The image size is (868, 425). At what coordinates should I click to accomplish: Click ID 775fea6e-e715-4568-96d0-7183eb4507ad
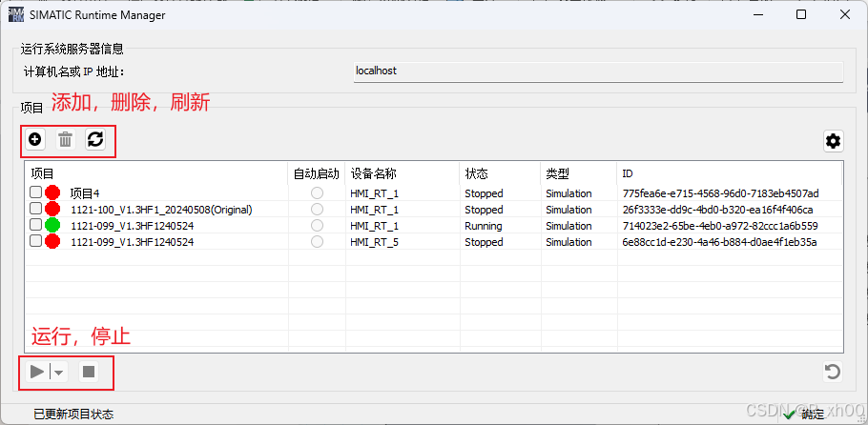[x=720, y=193]
